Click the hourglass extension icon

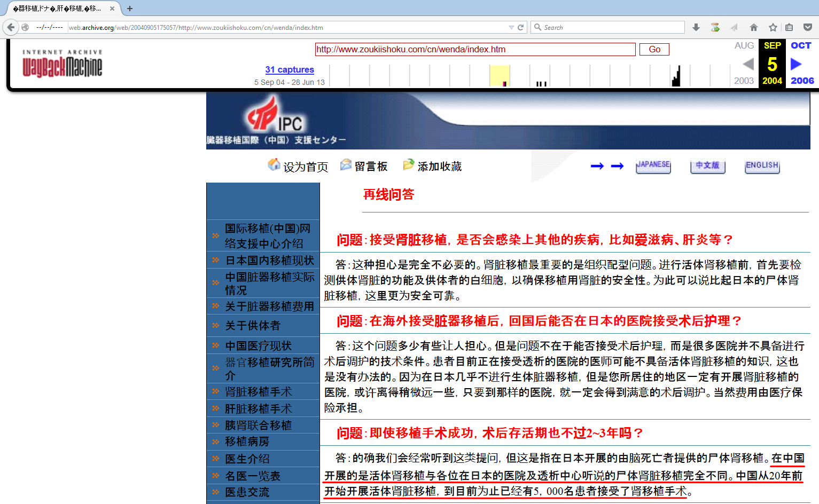(x=715, y=27)
